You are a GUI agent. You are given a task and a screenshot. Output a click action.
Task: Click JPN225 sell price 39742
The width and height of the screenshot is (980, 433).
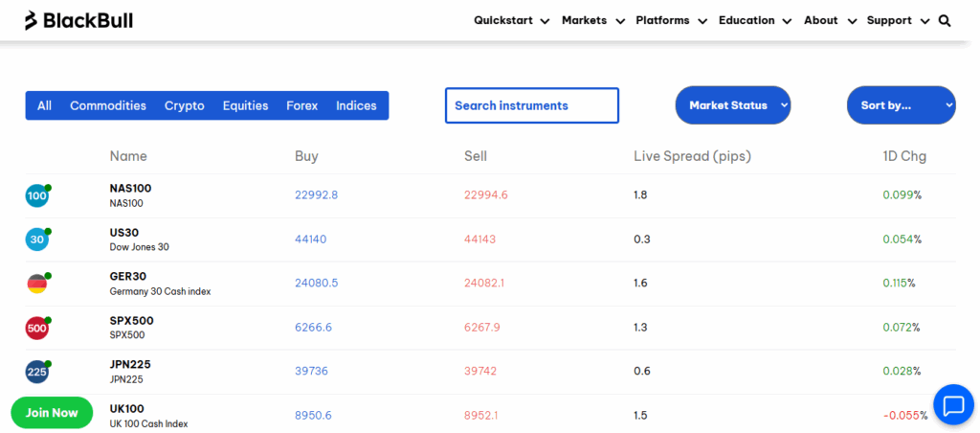(480, 371)
